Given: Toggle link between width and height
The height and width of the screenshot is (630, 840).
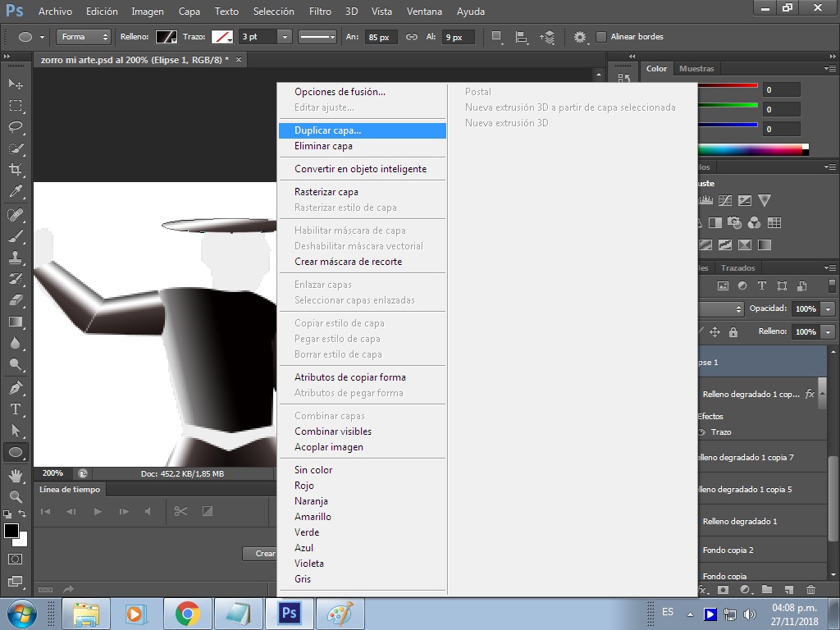Looking at the screenshot, I should coord(412,36).
